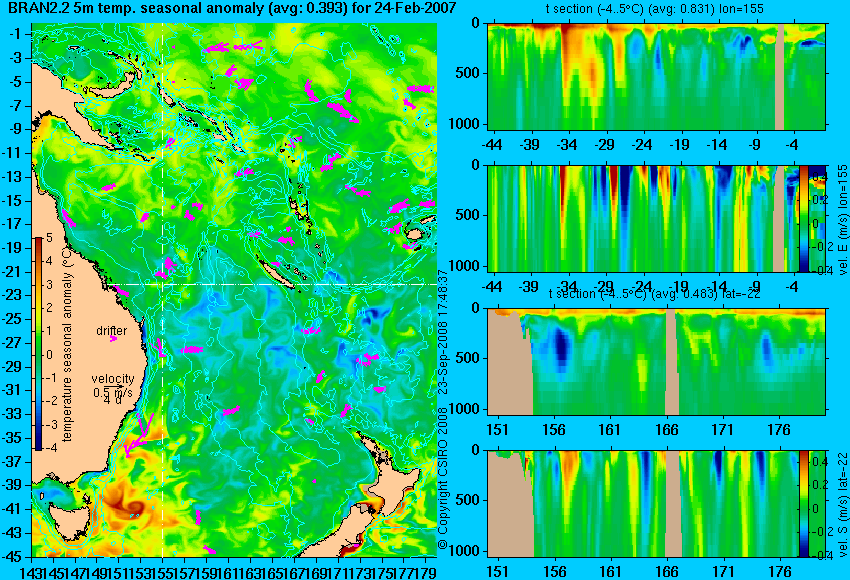Click the "-44" label under the top temperature section
The image size is (850, 580).
(491, 145)
